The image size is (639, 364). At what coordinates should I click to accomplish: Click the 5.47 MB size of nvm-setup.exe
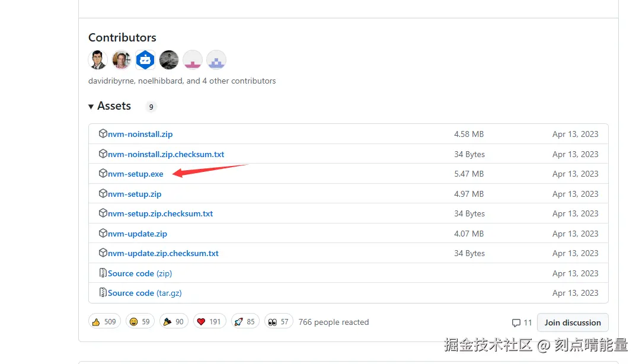click(x=469, y=174)
